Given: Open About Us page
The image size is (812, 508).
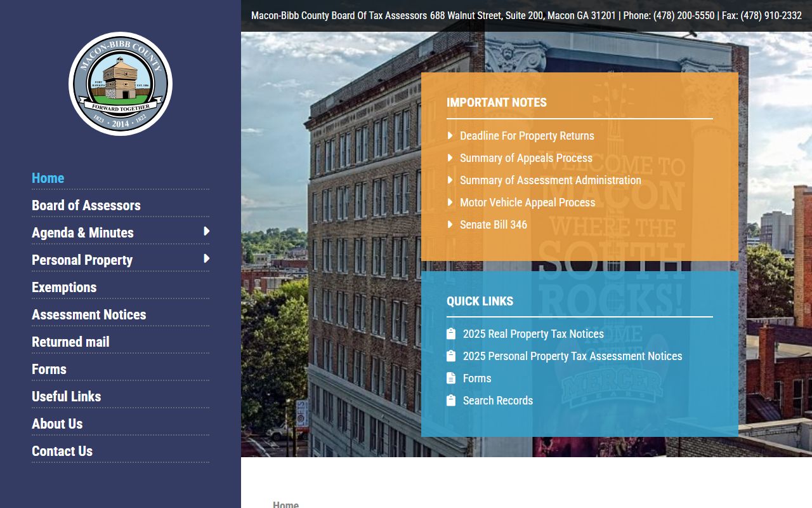Looking at the screenshot, I should [57, 424].
